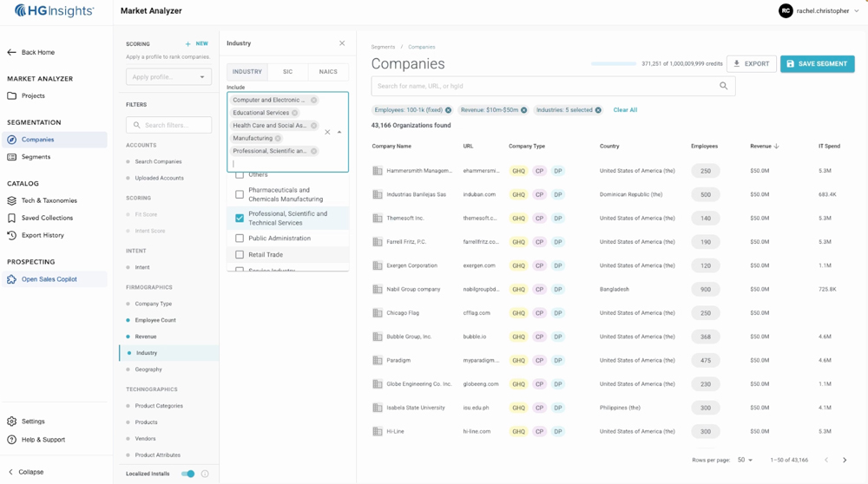868x484 pixels.
Task: Collapse the left sidebar
Action: click(x=25, y=472)
